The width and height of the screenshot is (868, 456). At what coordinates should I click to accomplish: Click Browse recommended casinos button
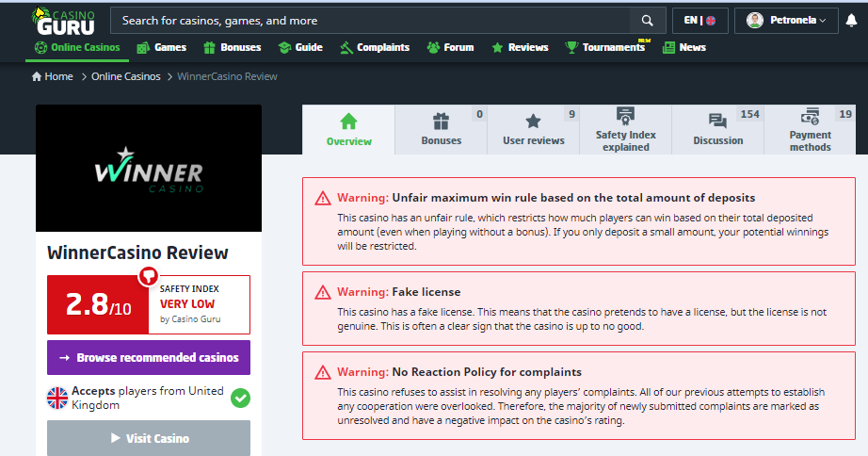pyautogui.click(x=149, y=358)
